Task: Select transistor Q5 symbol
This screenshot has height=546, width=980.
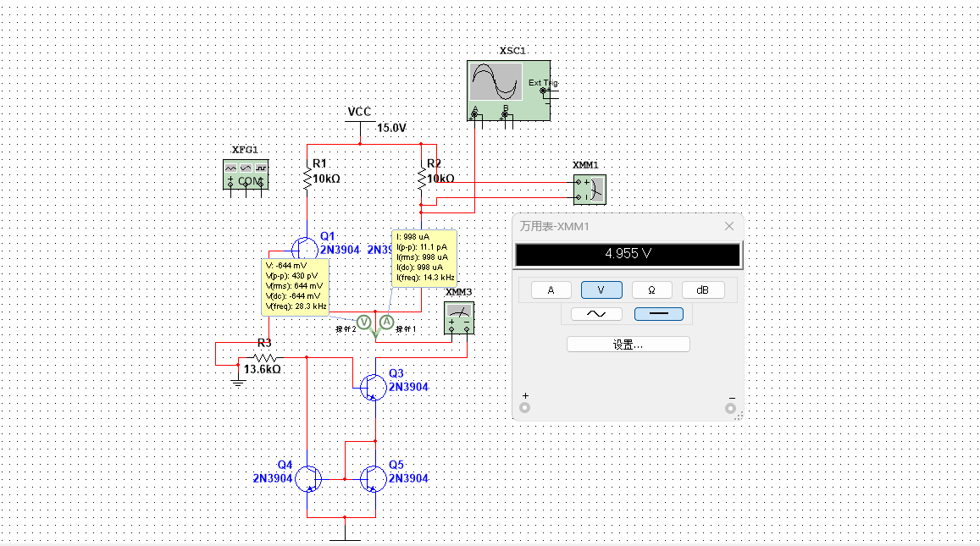Action: tap(374, 479)
